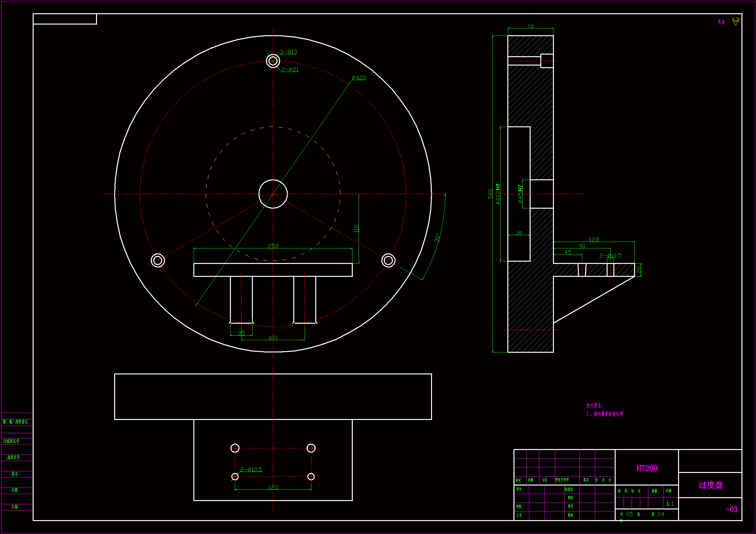756x534 pixels.
Task: Click the 500 overall height dimension
Action: coord(490,194)
